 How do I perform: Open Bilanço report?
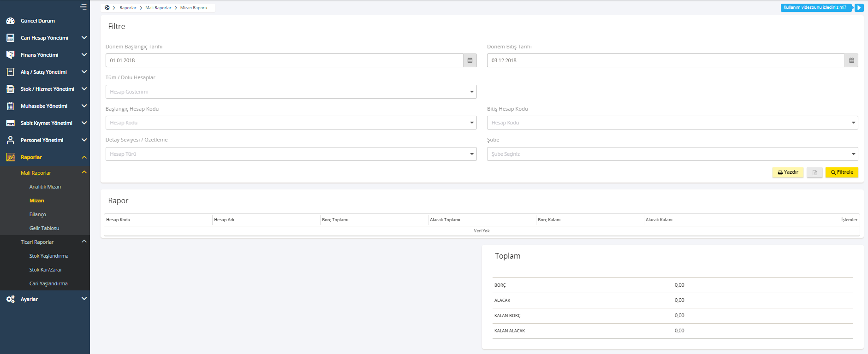pyautogui.click(x=38, y=214)
